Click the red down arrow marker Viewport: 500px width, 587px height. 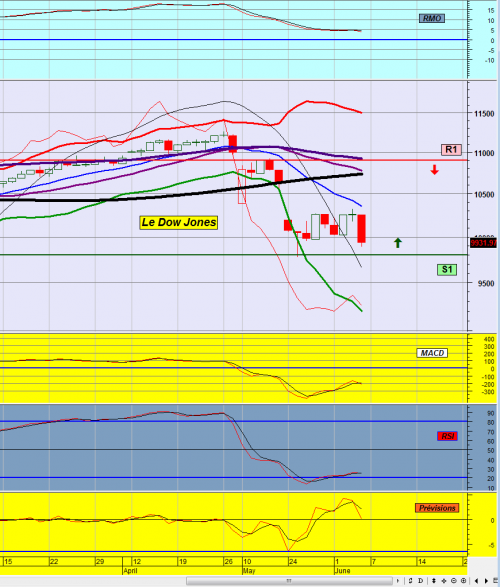[434, 170]
